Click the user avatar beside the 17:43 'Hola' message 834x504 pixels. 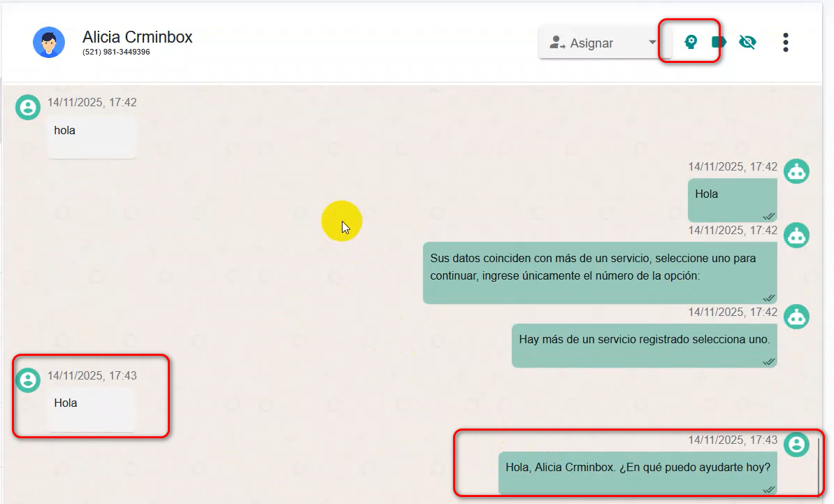coord(28,380)
